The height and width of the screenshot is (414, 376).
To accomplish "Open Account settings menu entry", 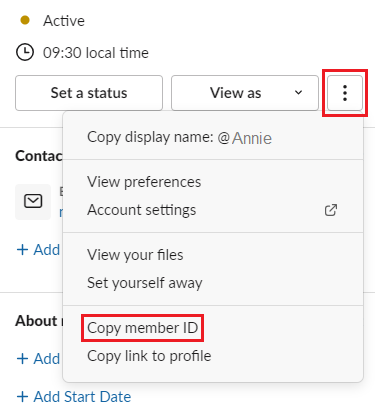I will [213, 210].
